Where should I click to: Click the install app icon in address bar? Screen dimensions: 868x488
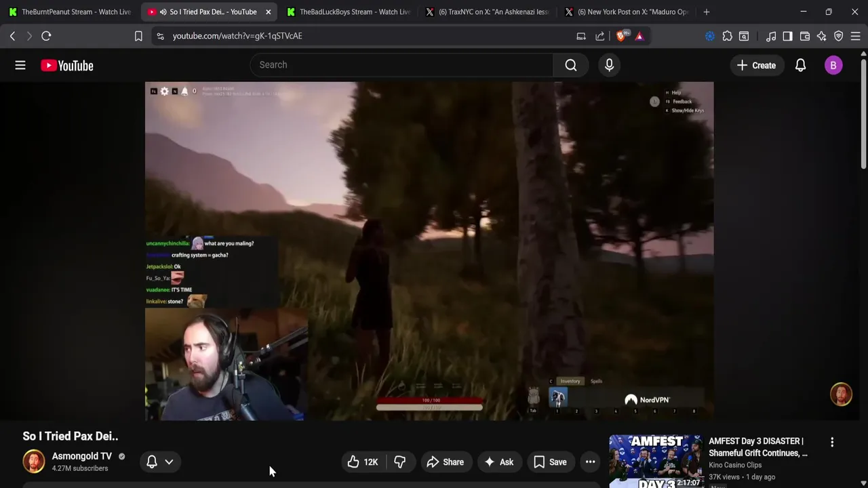(x=581, y=36)
